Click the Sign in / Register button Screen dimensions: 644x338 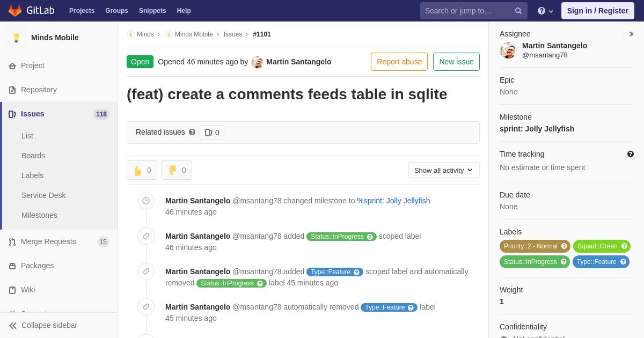click(x=597, y=11)
